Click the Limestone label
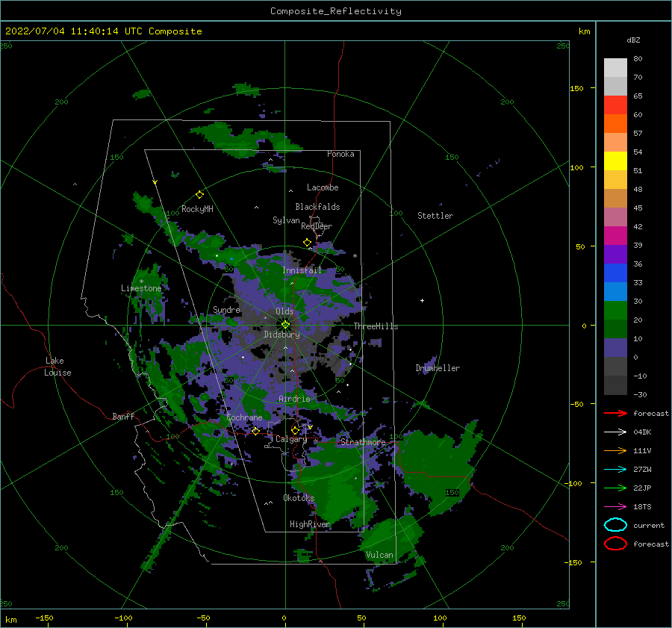The image size is (672, 628). pos(141,288)
